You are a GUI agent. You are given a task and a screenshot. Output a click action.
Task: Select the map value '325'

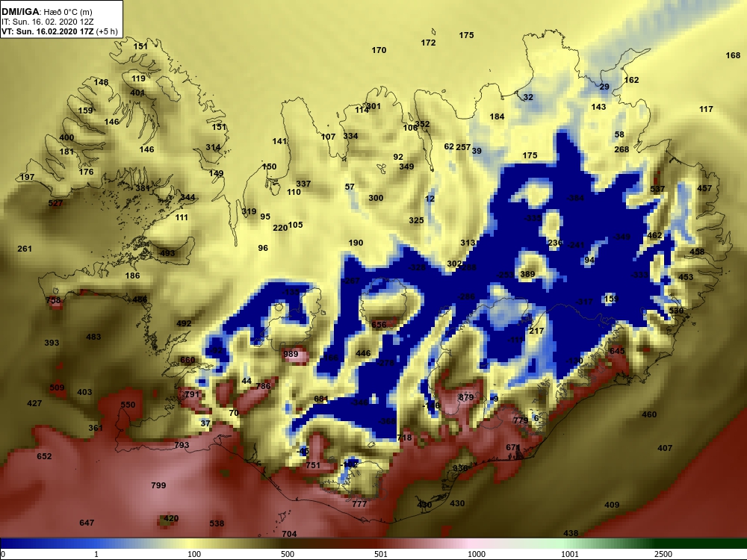[416, 220]
